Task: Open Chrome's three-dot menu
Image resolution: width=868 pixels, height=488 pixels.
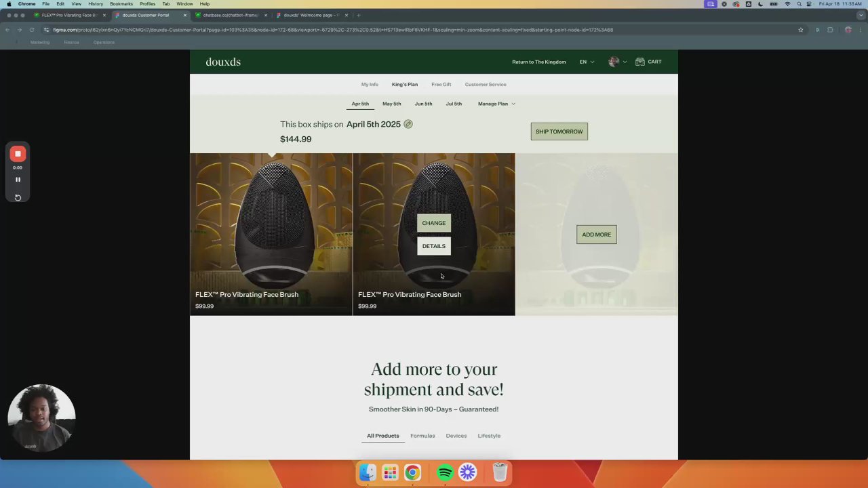Action: point(861,30)
